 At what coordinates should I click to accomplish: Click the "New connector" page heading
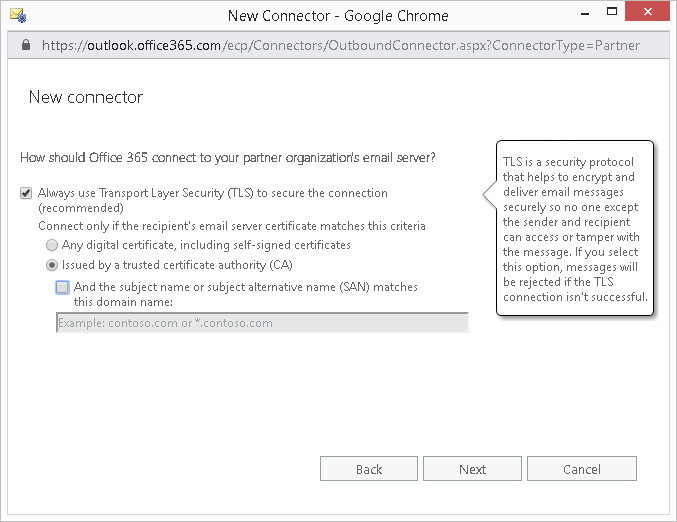[x=85, y=97]
